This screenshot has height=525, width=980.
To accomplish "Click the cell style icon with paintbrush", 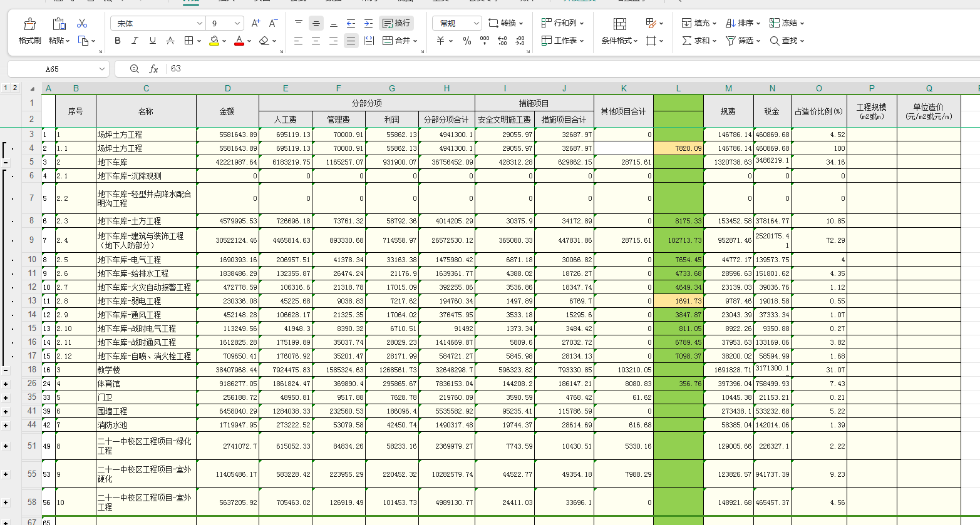I will coord(651,23).
